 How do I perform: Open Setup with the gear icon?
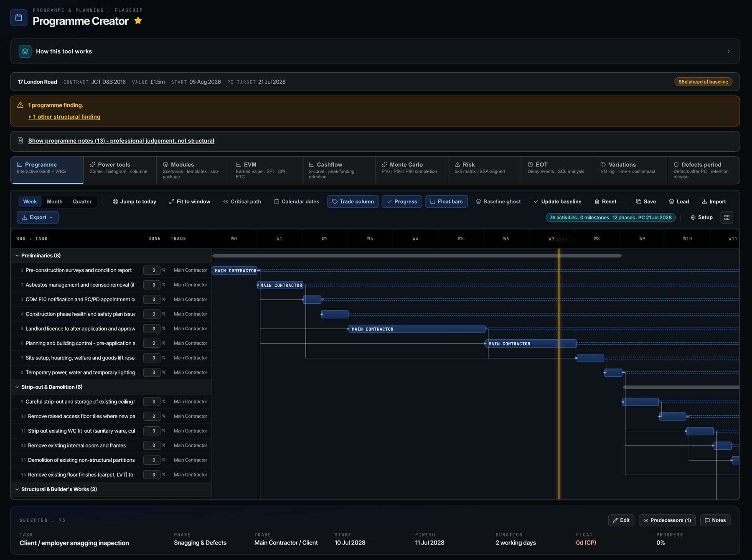pyautogui.click(x=701, y=217)
